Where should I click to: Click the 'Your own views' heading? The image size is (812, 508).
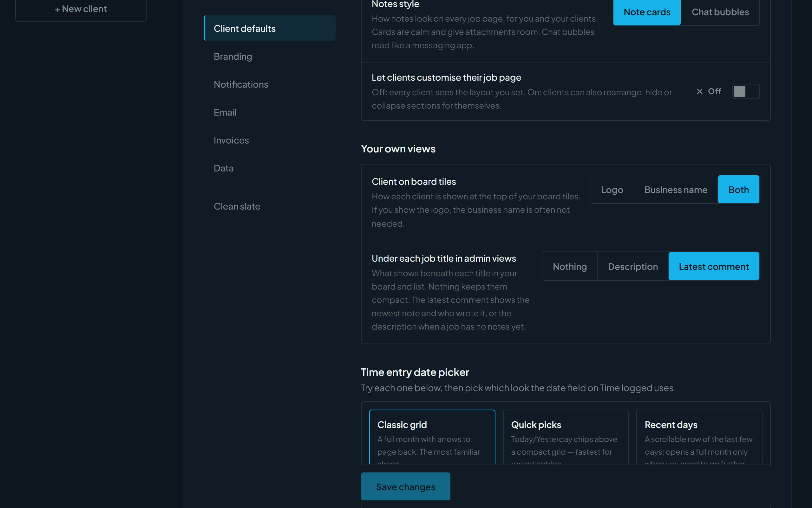(x=398, y=149)
